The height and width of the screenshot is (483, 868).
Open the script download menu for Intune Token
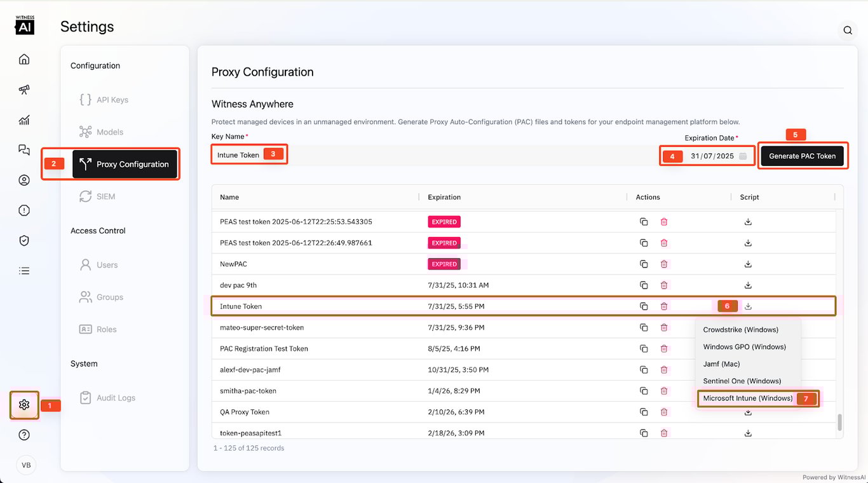pos(749,306)
